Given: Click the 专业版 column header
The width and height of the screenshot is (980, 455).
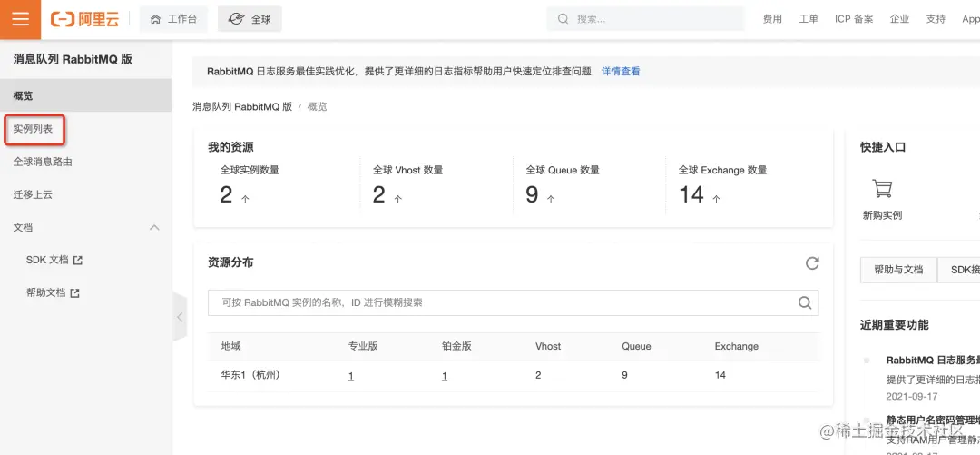Looking at the screenshot, I should (x=363, y=346).
